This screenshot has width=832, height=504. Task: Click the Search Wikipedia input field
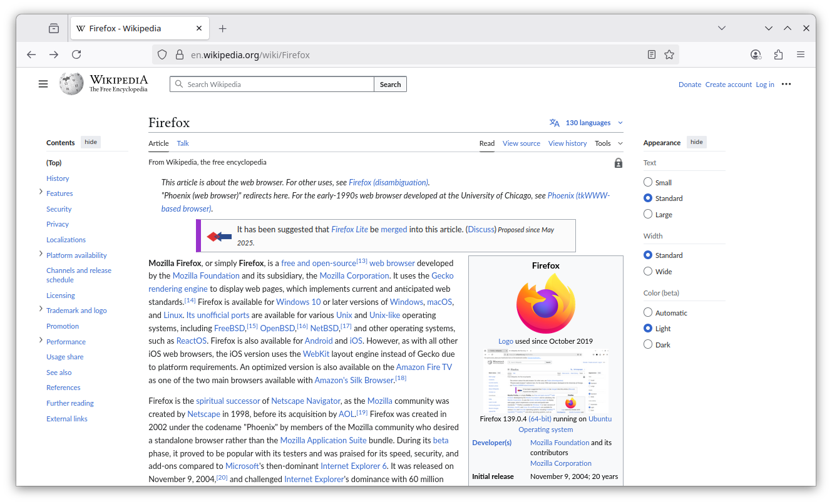(272, 84)
